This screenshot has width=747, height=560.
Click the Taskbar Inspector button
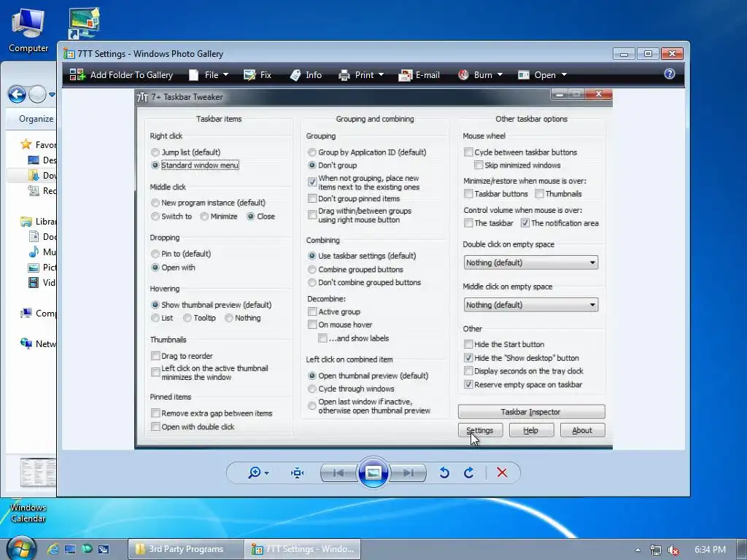(531, 412)
